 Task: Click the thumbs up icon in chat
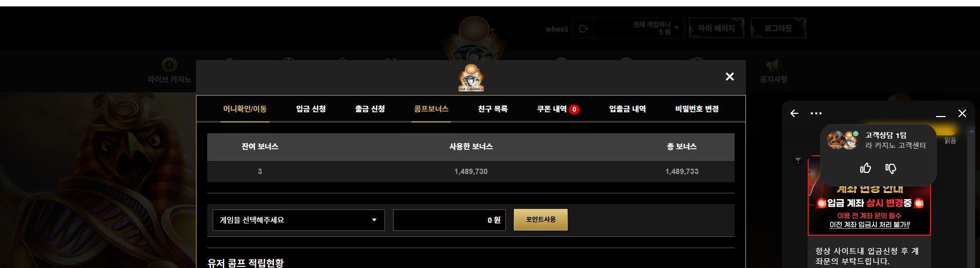[866, 169]
